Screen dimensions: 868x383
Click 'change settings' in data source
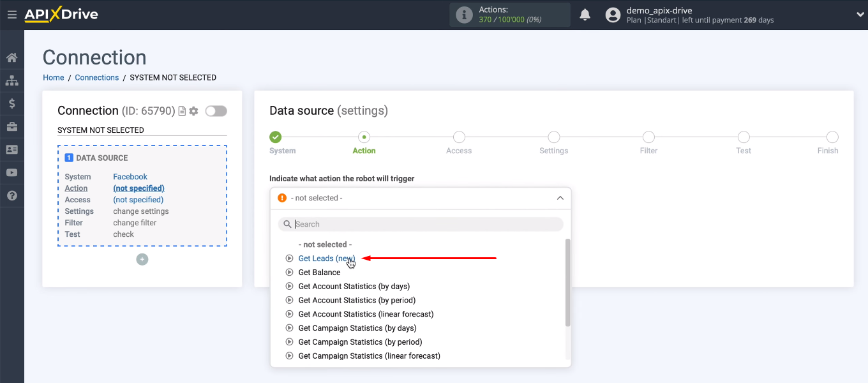pyautogui.click(x=141, y=211)
